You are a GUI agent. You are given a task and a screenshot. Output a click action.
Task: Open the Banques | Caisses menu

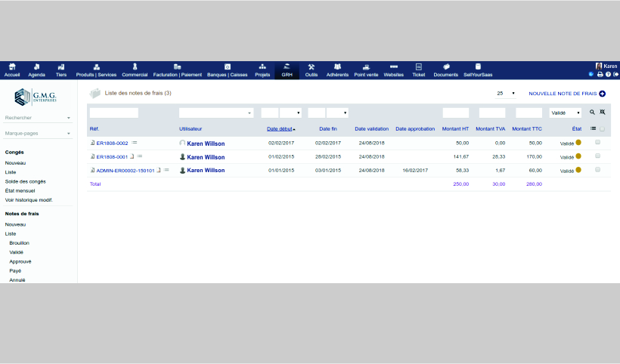[227, 70]
